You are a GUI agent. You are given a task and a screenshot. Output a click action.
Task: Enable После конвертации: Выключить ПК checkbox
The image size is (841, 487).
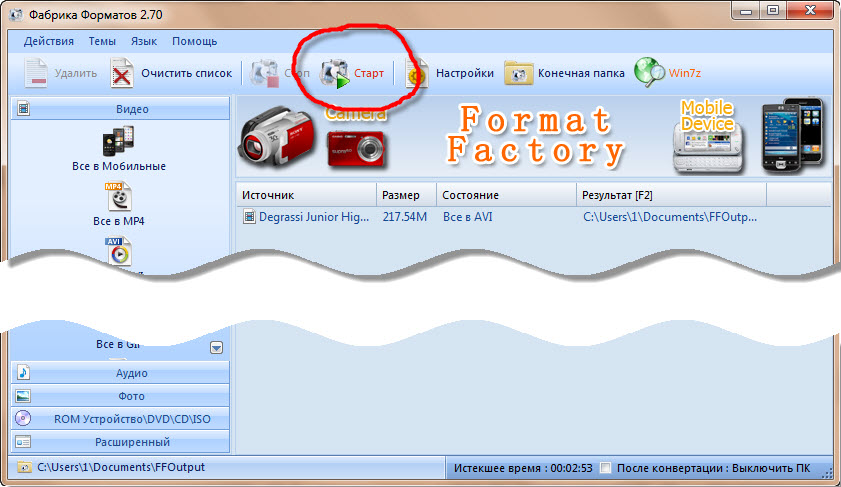tap(606, 468)
